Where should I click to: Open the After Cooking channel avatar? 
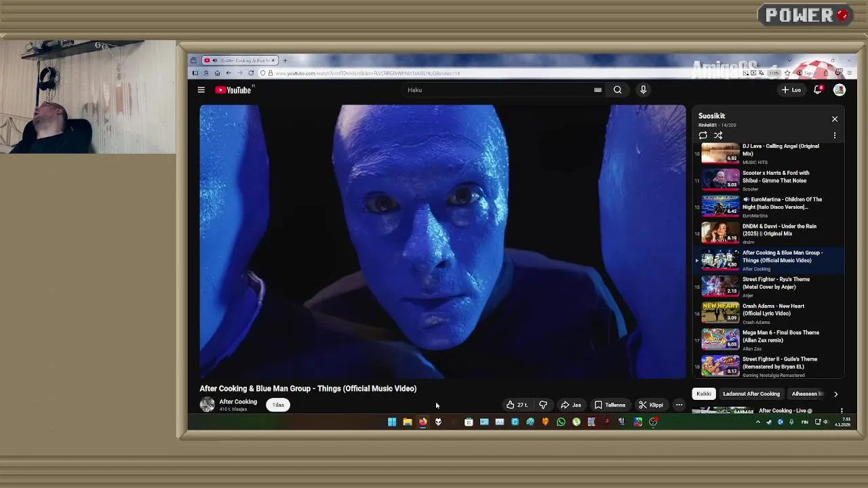(x=207, y=405)
